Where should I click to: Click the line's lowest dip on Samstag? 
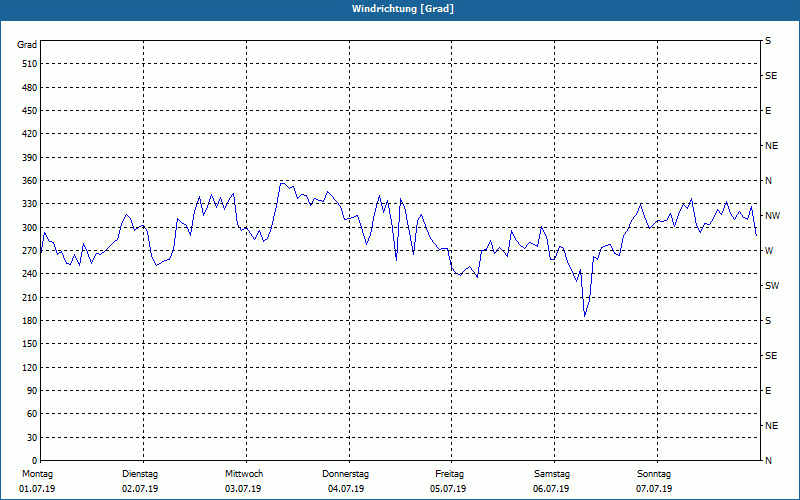coord(585,316)
